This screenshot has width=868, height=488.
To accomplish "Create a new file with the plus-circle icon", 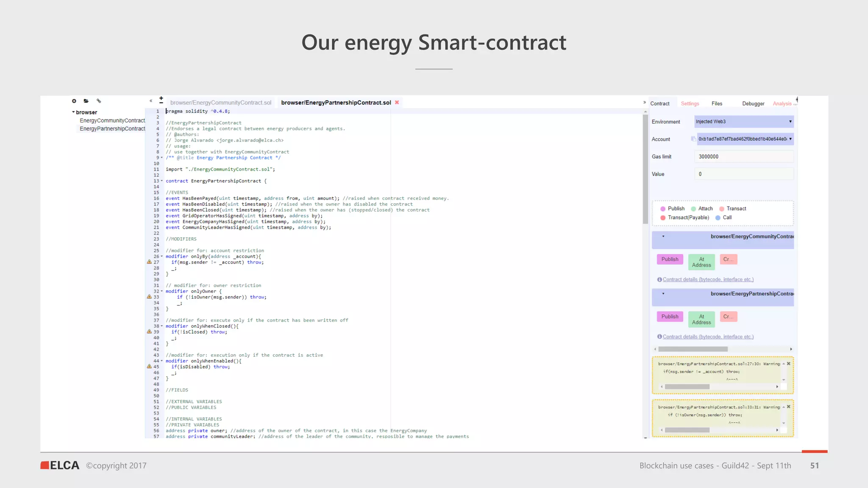I will pyautogui.click(x=74, y=101).
